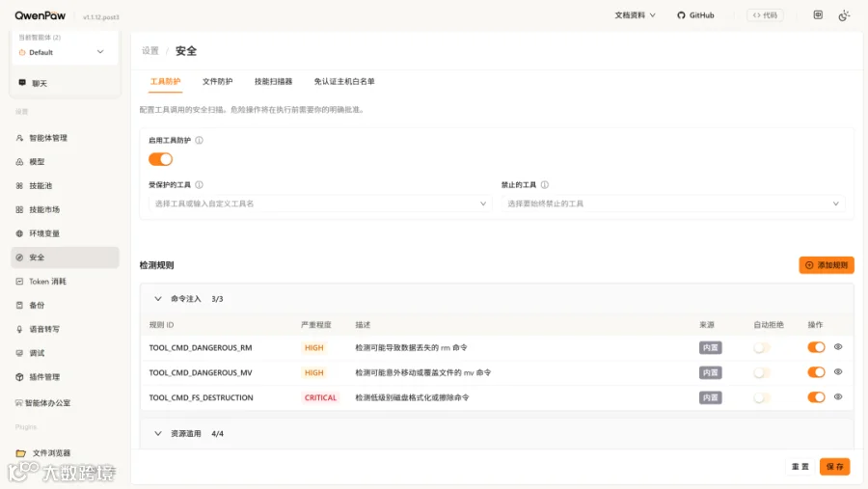Open the 聊天 chat page
The width and height of the screenshot is (868, 489).
65,83
